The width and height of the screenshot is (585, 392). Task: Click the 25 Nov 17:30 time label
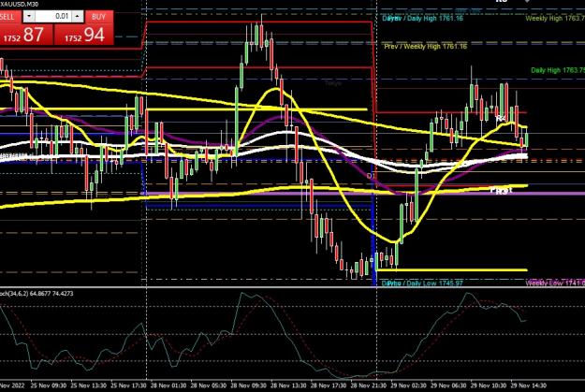tap(128, 385)
